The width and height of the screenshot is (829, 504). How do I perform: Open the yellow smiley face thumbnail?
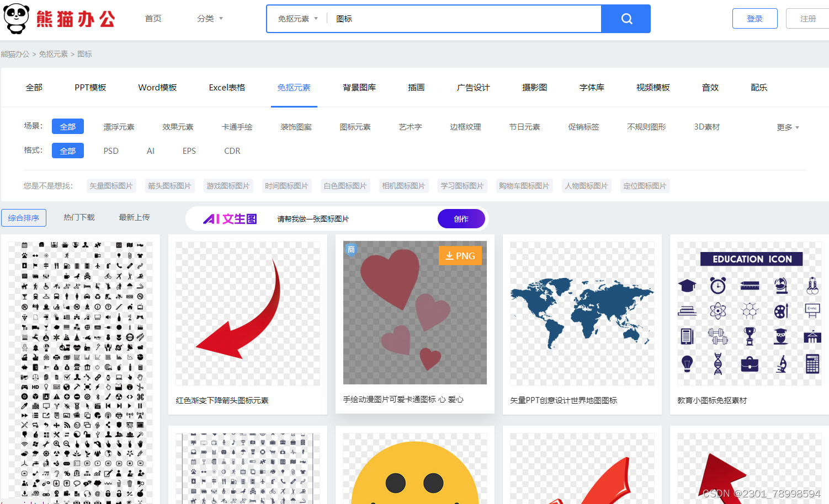(415, 468)
